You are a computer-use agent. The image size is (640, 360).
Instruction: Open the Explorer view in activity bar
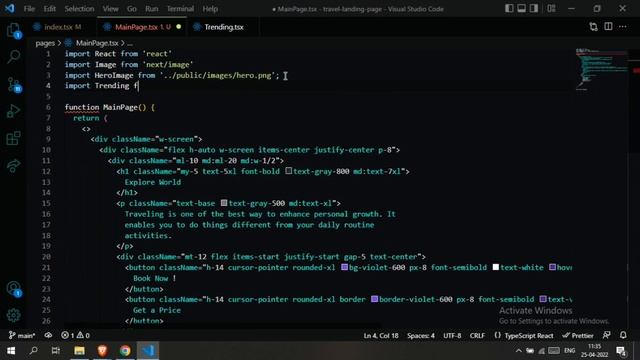point(13,30)
